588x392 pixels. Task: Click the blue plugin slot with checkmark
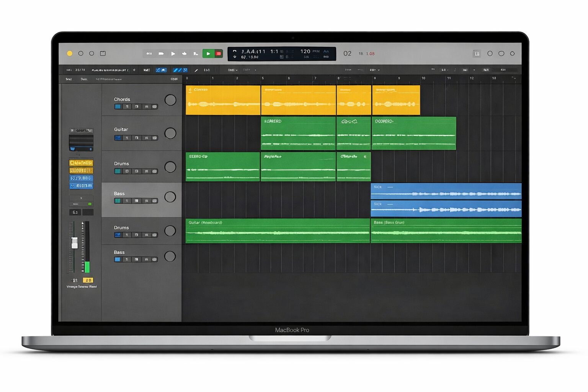81,186
